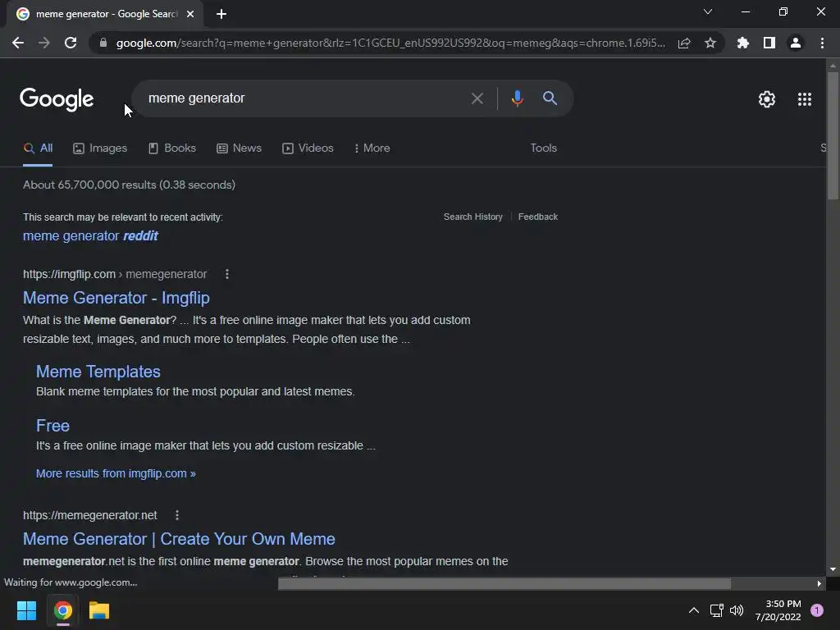
Task: Share this page using the share icon
Action: tap(684, 43)
